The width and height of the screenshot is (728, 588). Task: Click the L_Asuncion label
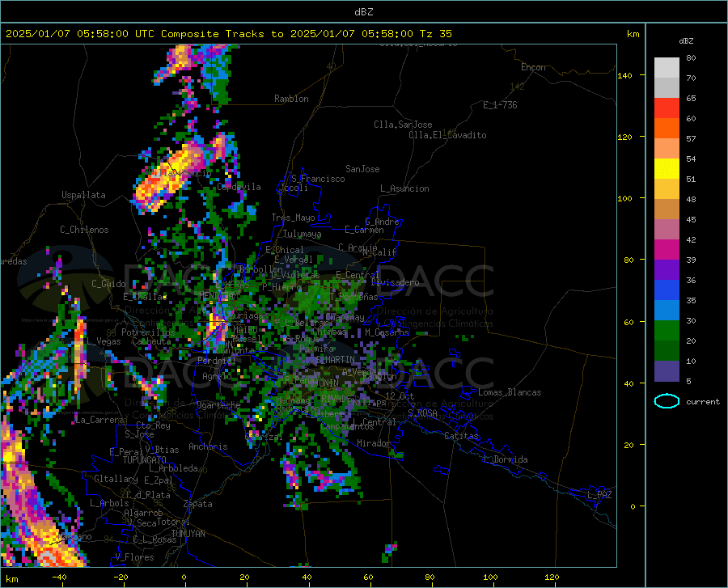pyautogui.click(x=404, y=188)
